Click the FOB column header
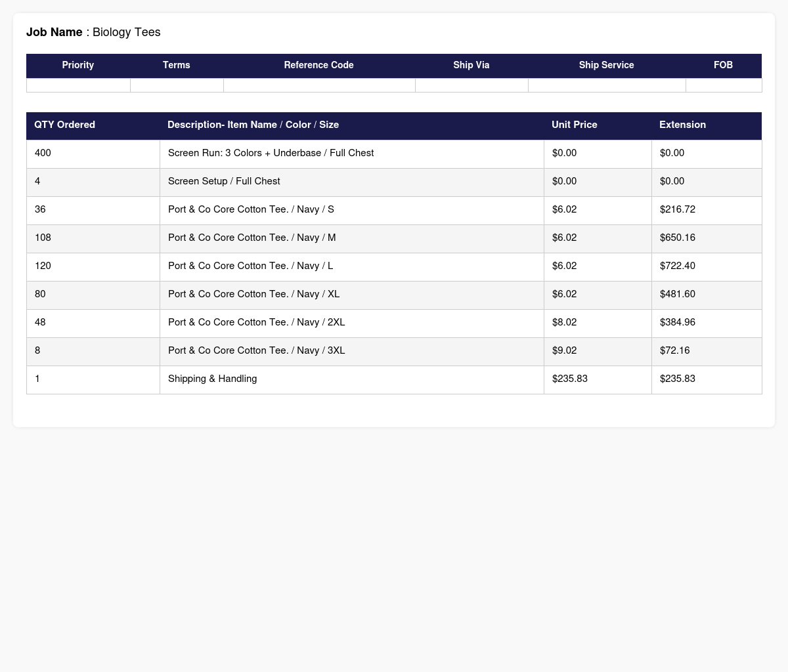The width and height of the screenshot is (788, 672). tap(724, 66)
